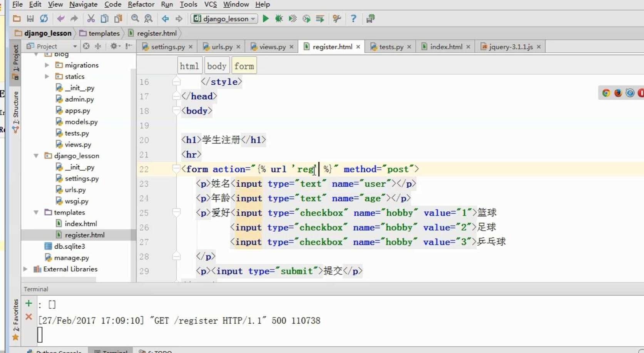
Task: Open the Favorites tool window side tab
Action: pos(15,320)
